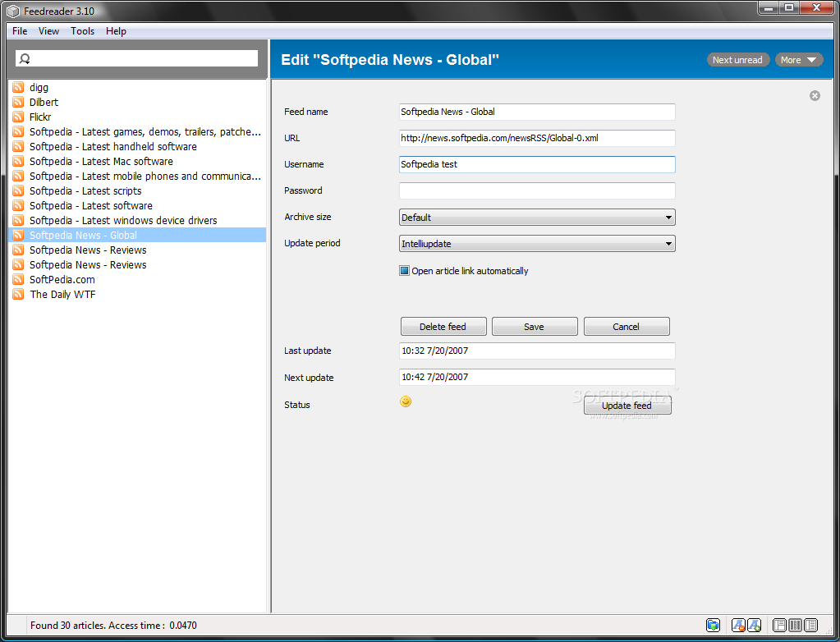Click RSS icon beside The Daily WTF

pos(18,294)
